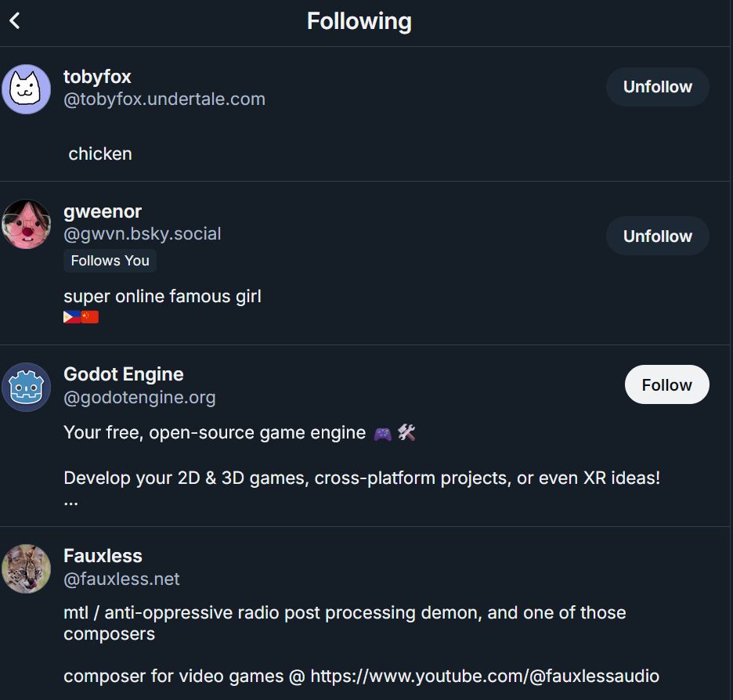This screenshot has height=700, width=733.
Task: Go back using the left arrow icon
Action: coord(15,21)
